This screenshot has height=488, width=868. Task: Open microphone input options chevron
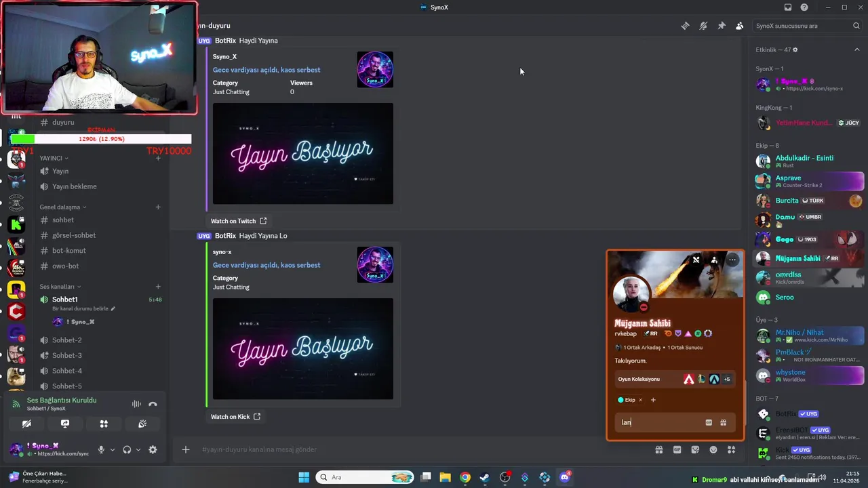[x=113, y=449]
